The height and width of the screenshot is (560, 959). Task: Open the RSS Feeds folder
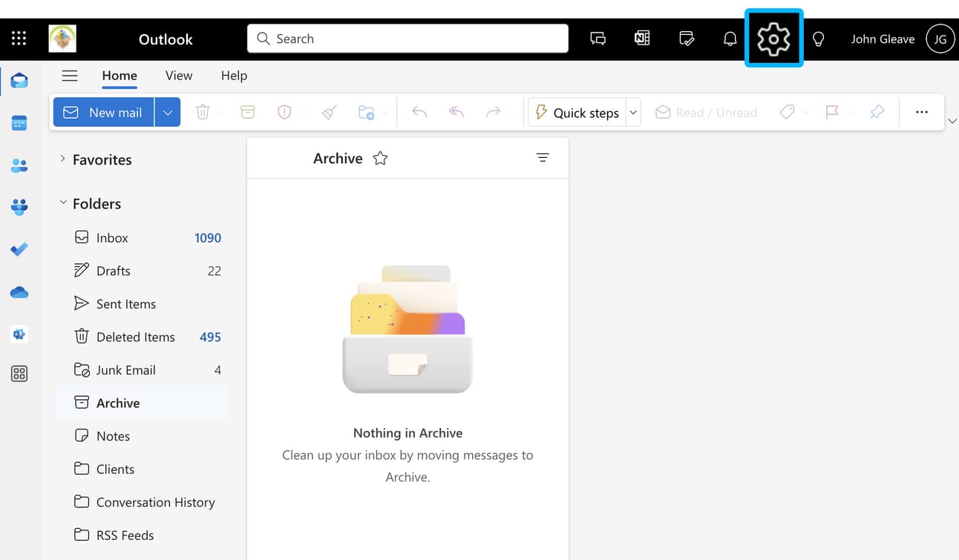[x=142, y=535]
